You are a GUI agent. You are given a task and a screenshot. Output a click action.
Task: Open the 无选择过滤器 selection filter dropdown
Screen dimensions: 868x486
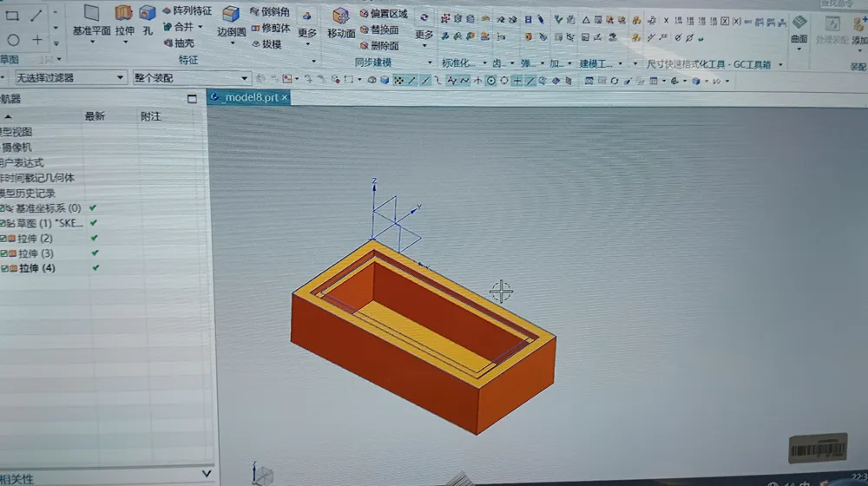[x=70, y=78]
